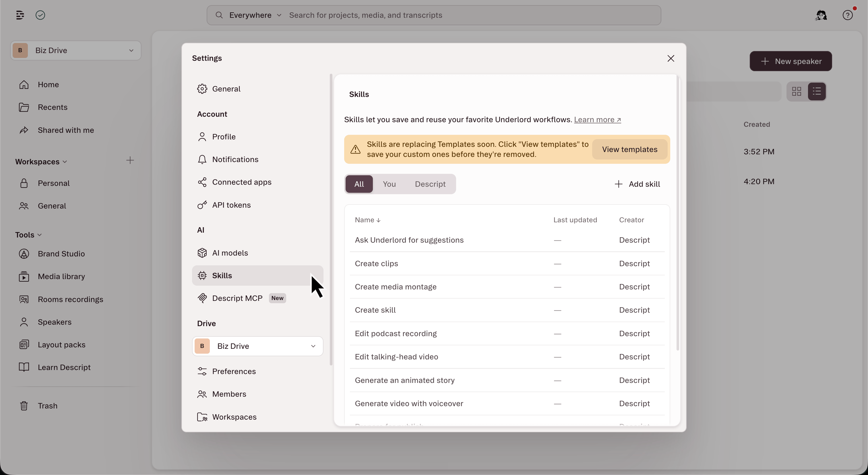Screen dimensions: 868x475
Task: Open the user avatar menu
Action: (821, 15)
